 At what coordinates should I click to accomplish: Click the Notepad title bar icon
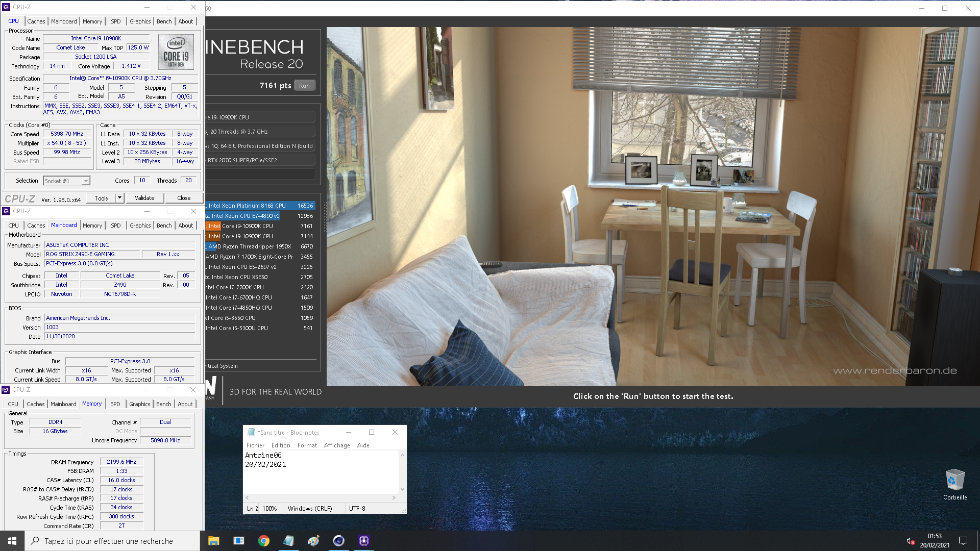[x=251, y=432]
